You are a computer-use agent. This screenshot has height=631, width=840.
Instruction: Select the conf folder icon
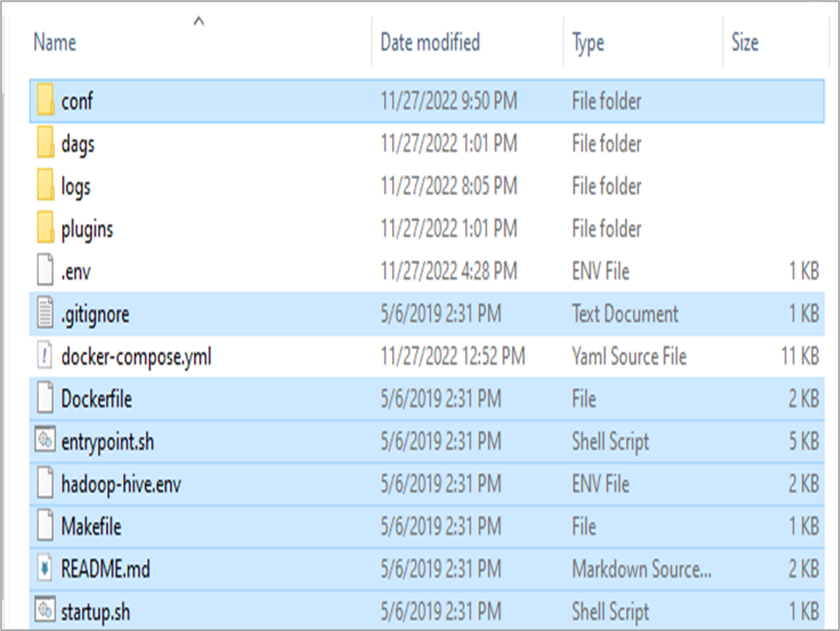[46, 100]
